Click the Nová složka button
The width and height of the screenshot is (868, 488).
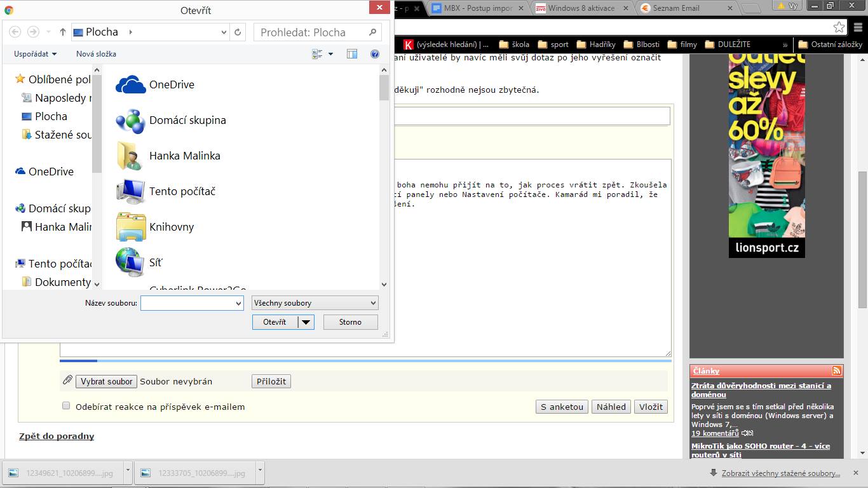[x=96, y=54]
